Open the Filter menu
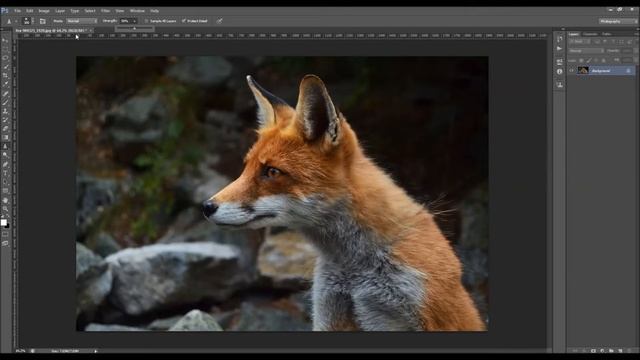 (x=105, y=11)
